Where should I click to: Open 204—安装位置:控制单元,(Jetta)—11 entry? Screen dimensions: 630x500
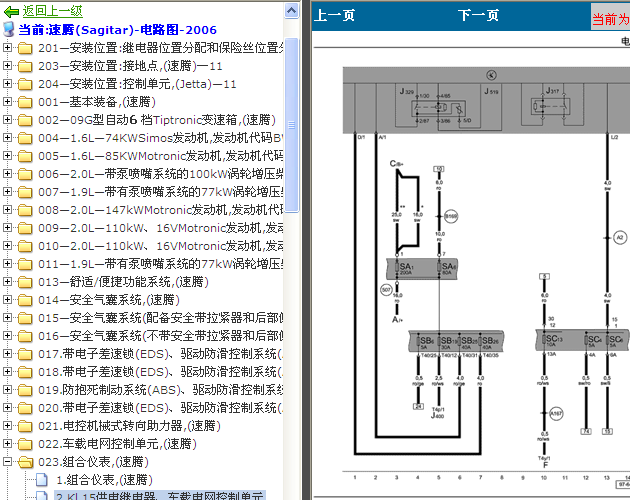click(x=137, y=84)
